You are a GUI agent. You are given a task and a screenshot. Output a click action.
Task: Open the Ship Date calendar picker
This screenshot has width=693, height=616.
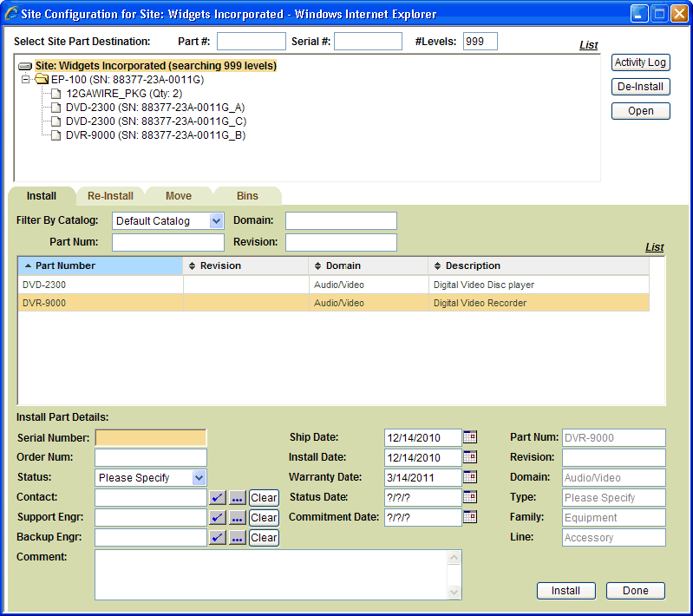(x=470, y=437)
